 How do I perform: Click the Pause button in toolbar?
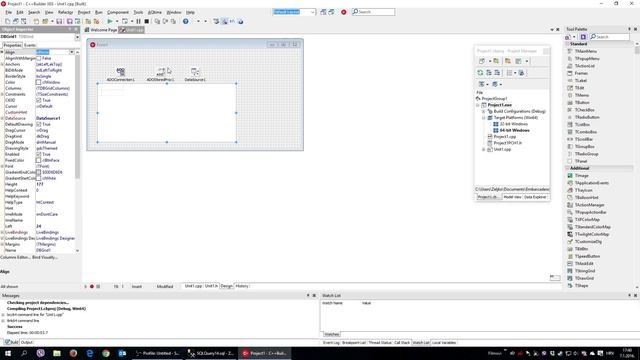[x=138, y=21]
